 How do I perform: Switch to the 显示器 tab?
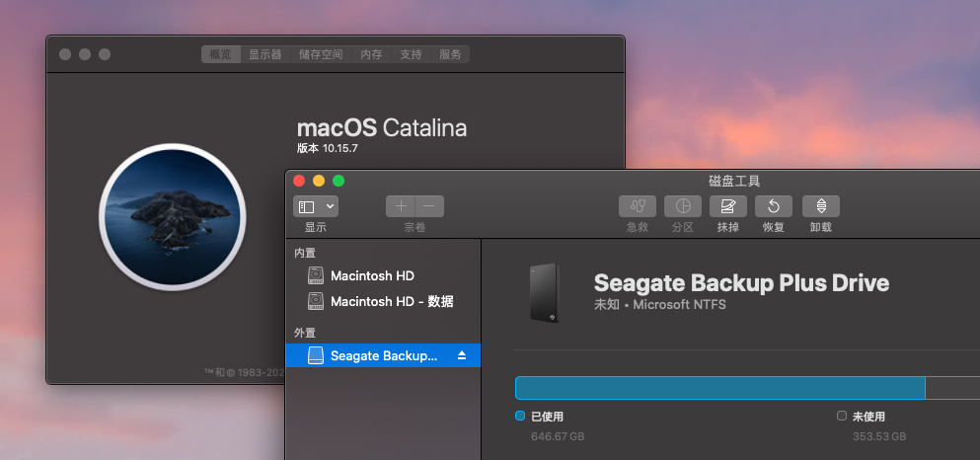pyautogui.click(x=264, y=54)
